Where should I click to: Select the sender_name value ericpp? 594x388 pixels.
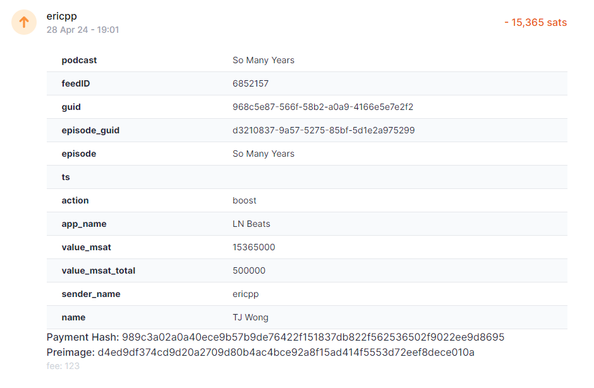[x=245, y=294]
